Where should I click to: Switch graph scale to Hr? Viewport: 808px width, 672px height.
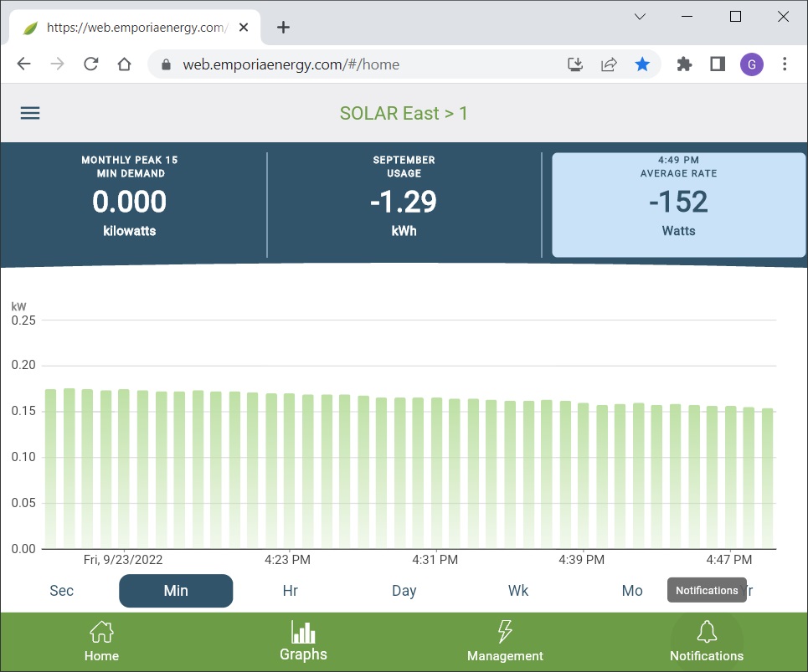click(x=291, y=591)
